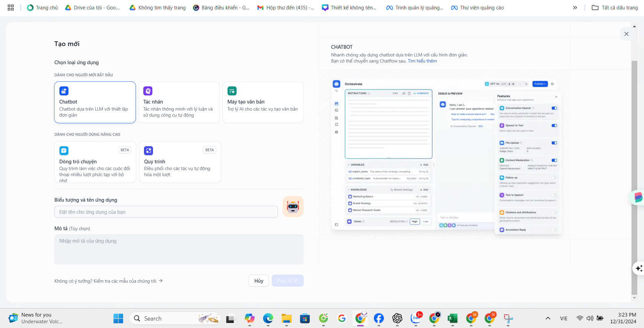This screenshot has height=328, width=644.
Task: Open Tất cả dấu trang bookmarks folder
Action: (x=615, y=7)
